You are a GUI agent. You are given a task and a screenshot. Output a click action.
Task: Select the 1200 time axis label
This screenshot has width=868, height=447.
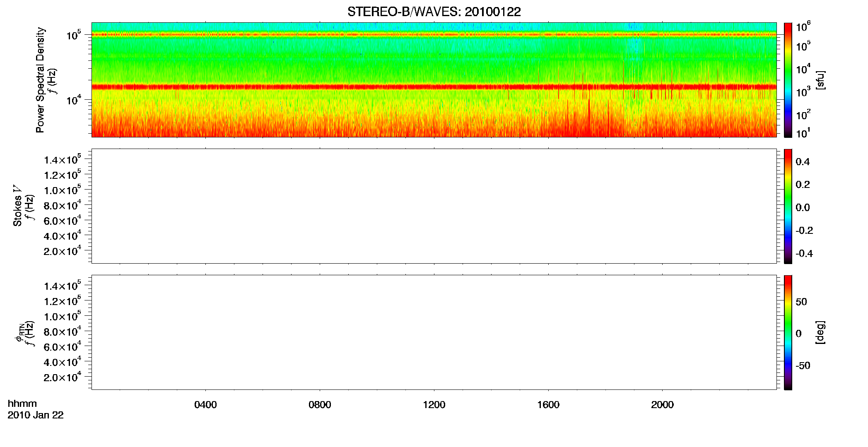click(434, 405)
